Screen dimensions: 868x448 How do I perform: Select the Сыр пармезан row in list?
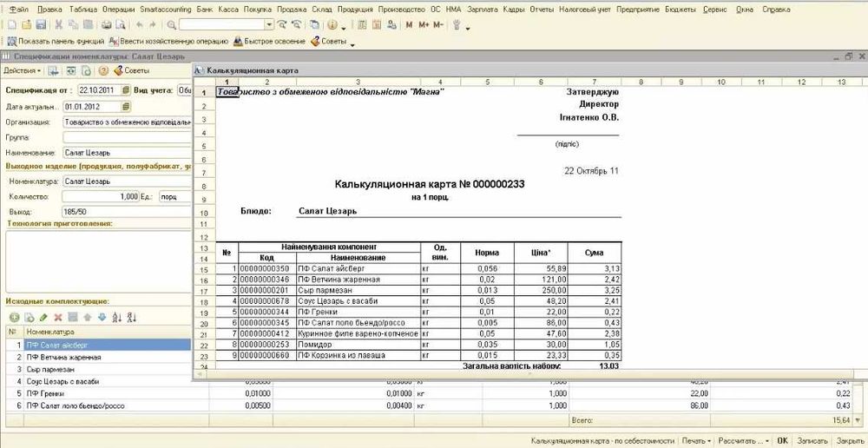pyautogui.click(x=108, y=369)
